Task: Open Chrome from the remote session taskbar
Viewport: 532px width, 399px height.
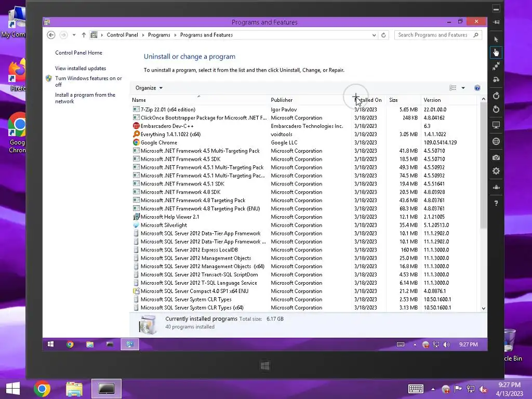Action: tap(70, 344)
